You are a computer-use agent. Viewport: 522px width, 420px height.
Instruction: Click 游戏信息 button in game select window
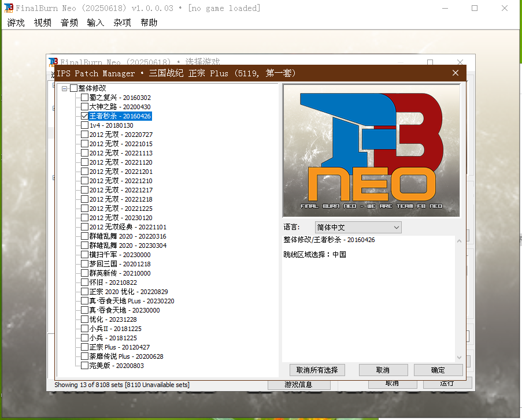299,385
